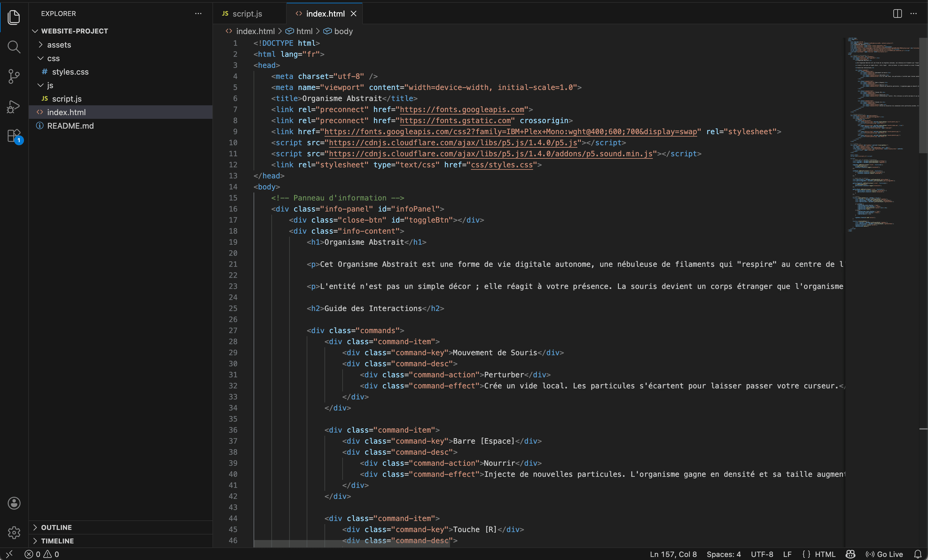Viewport: 928px width, 560px height.
Task: Open the Source Control view
Action: (14, 76)
